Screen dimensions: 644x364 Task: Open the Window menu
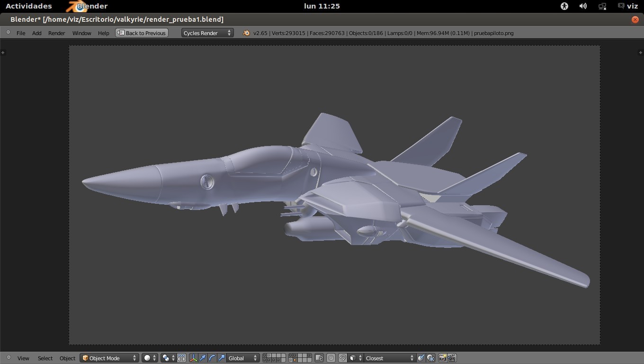tap(81, 33)
